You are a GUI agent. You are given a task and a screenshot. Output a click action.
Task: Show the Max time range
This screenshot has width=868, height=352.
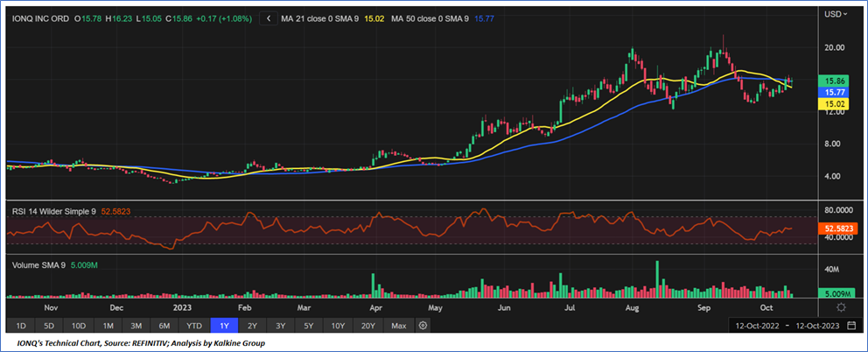click(398, 326)
